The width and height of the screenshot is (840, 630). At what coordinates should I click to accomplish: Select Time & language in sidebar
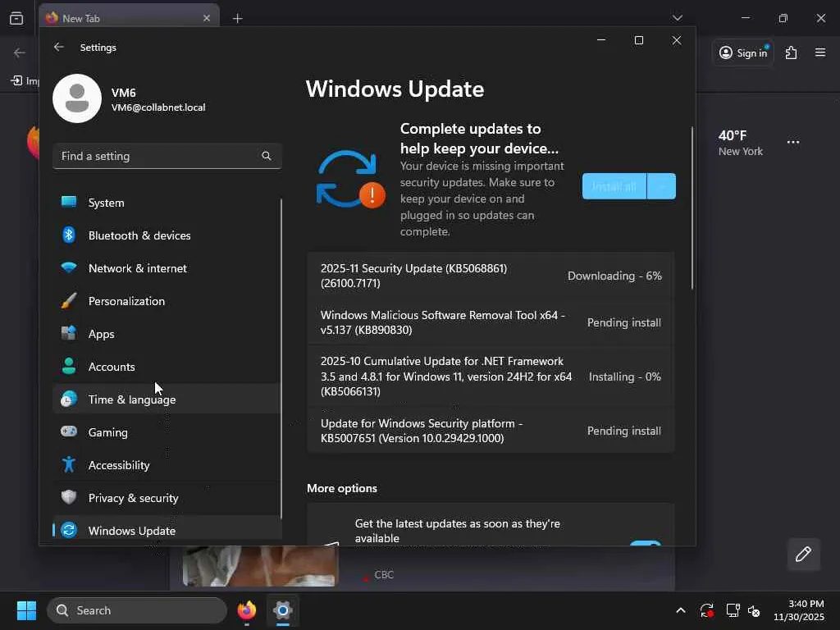[x=167, y=399]
